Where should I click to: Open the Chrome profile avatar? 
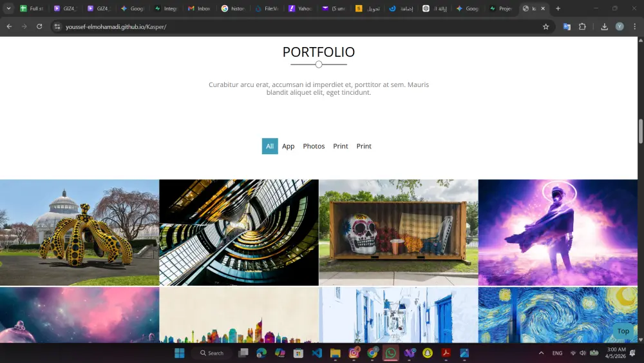620,26
